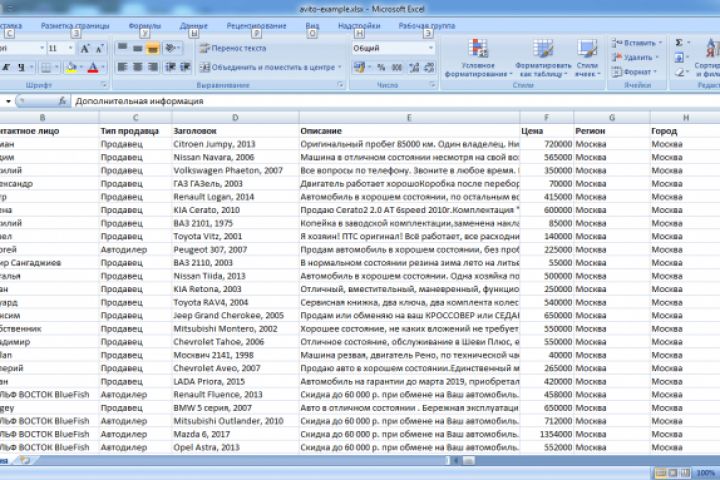This screenshot has height=480, width=720.
Task: Click Удалить in Ячейки group
Action: pyautogui.click(x=633, y=57)
